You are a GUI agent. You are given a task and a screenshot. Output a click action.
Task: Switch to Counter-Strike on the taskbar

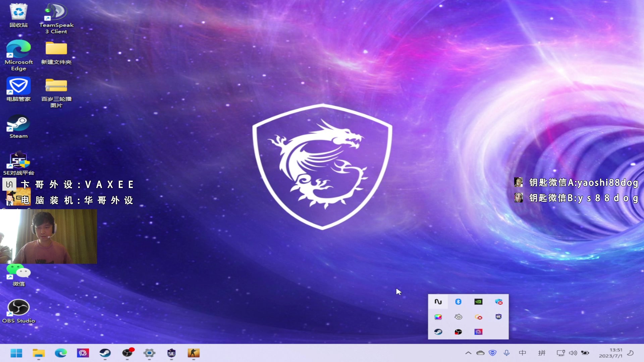[194, 353]
